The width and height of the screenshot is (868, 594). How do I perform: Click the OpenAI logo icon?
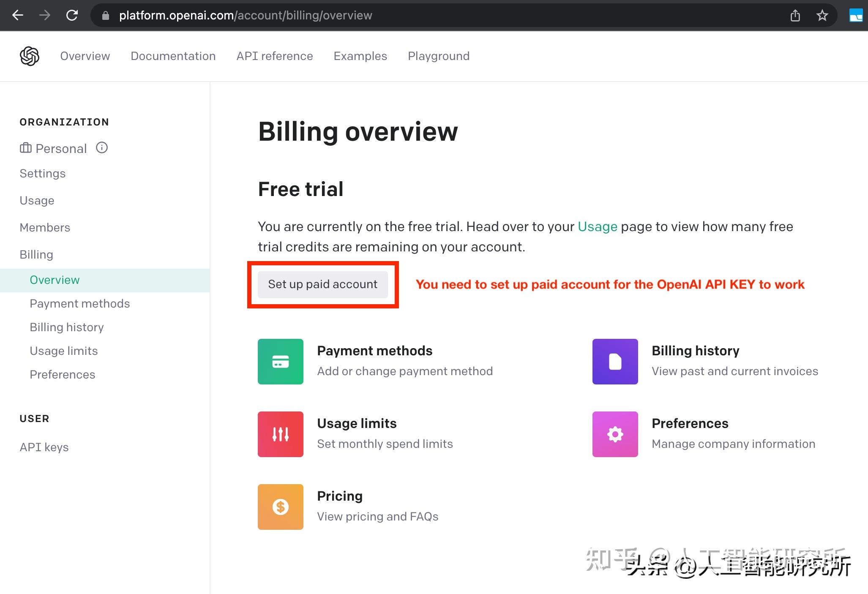point(30,56)
